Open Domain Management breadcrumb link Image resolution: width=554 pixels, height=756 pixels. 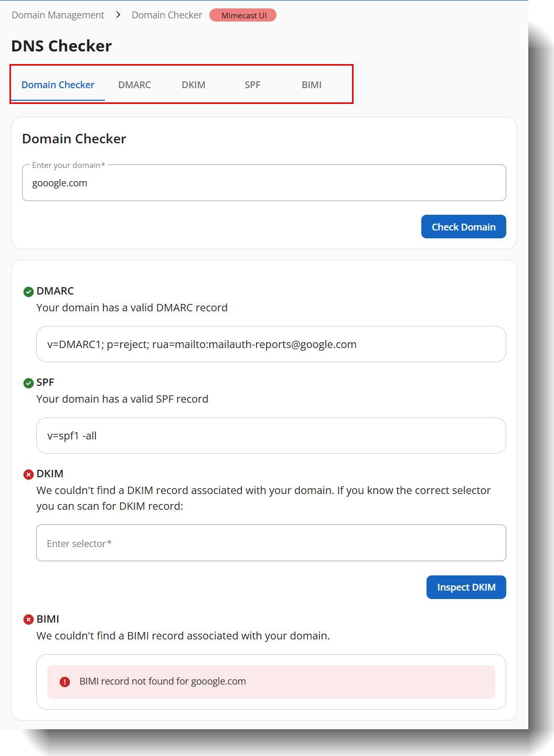(58, 15)
